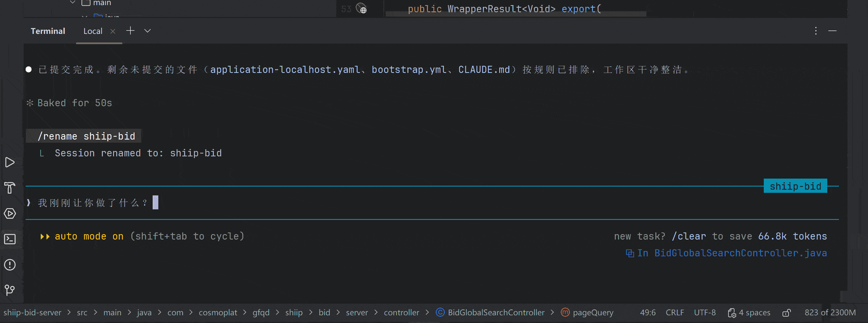Open terminal tab options dropdown arrow

coord(148,31)
